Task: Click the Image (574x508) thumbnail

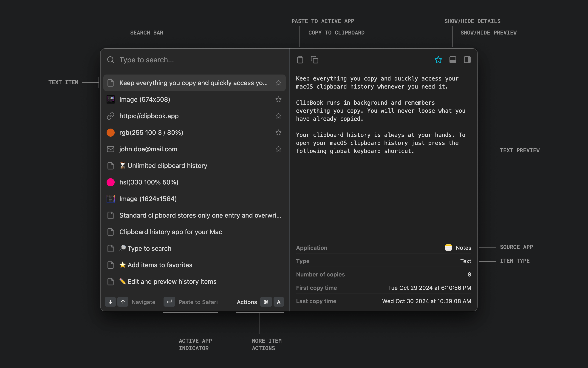Action: point(110,99)
